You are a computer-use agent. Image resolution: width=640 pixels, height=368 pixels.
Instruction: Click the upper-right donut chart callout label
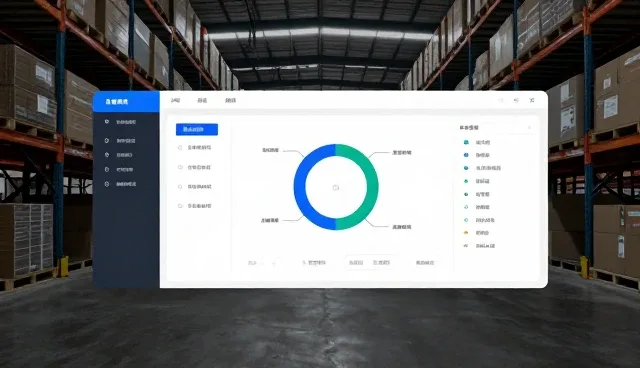click(x=402, y=153)
